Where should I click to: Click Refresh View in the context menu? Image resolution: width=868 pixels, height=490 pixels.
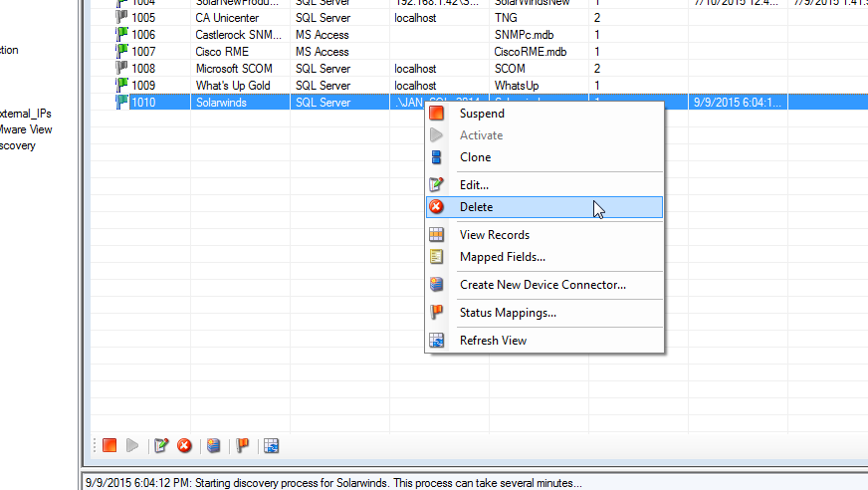[x=493, y=341]
